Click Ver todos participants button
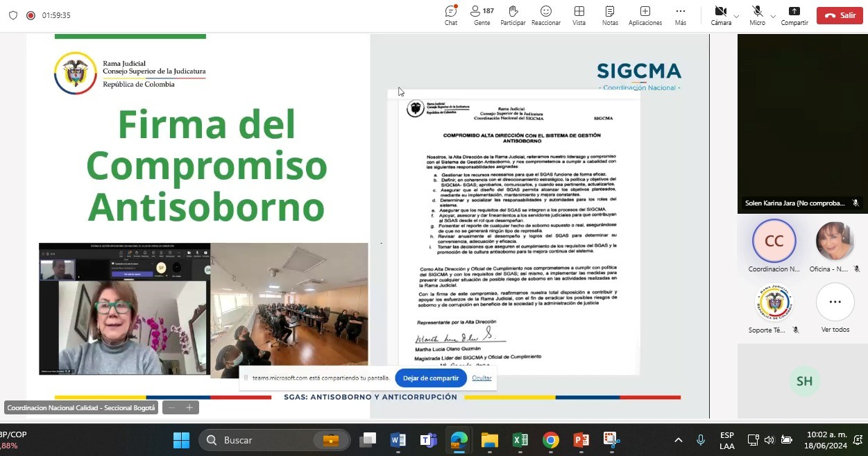Viewport: 868px width, 456px height. click(835, 302)
